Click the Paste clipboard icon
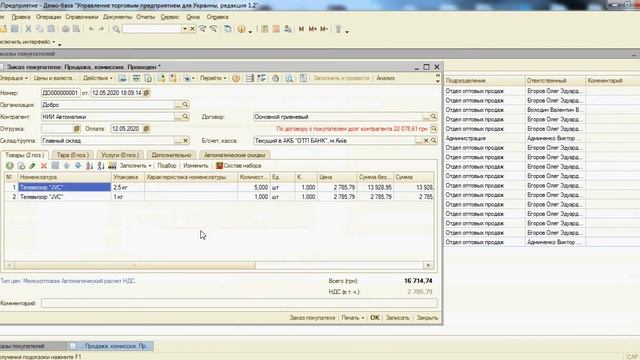The height and width of the screenshot is (360, 640). pos(51,29)
